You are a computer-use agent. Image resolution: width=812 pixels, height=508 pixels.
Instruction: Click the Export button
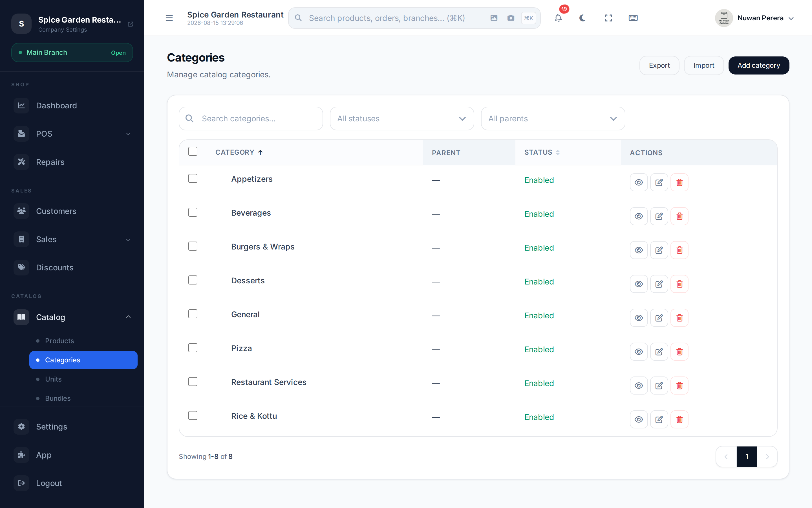[659, 65]
